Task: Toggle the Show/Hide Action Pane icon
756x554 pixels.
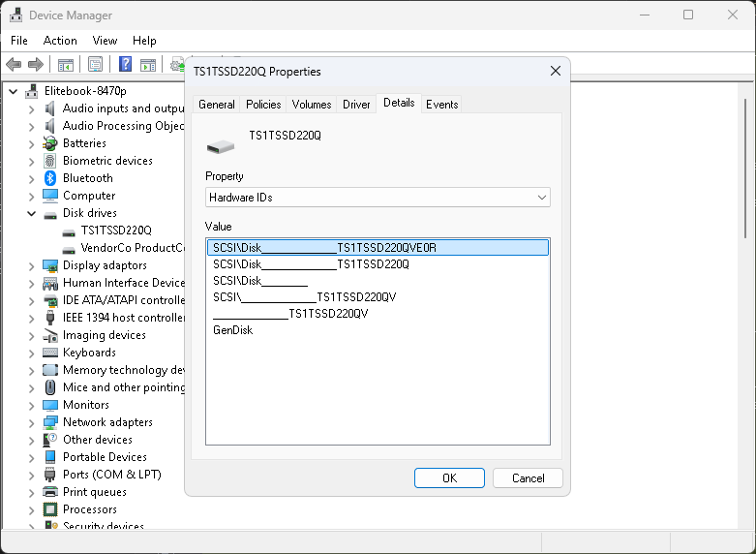Action: 147,64
